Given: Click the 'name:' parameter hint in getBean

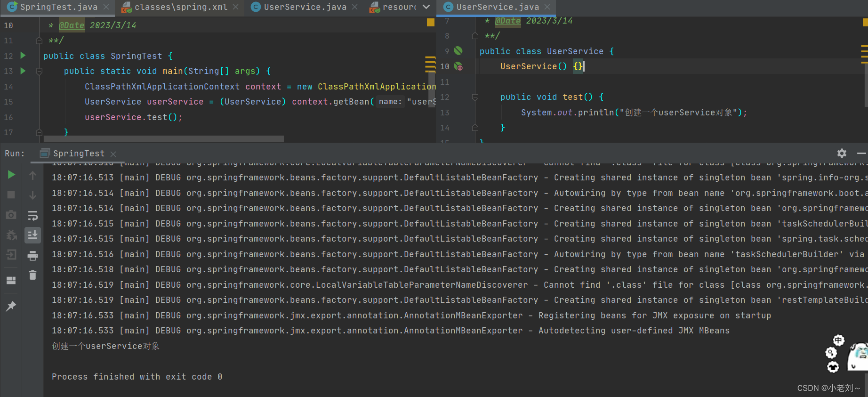Looking at the screenshot, I should (x=390, y=102).
